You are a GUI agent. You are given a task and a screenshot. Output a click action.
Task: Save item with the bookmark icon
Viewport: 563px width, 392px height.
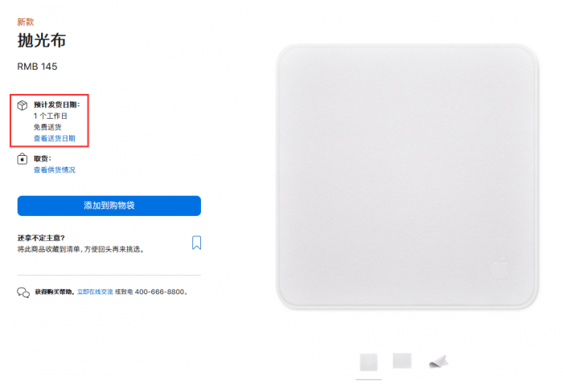196,243
